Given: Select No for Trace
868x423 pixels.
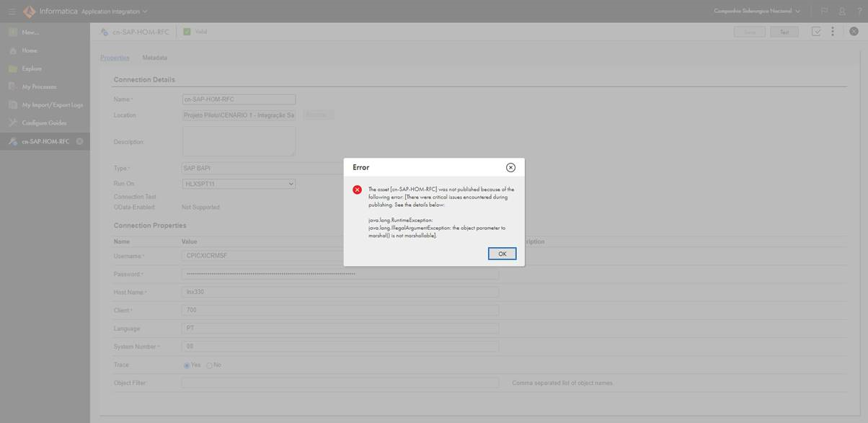Looking at the screenshot, I should (209, 365).
